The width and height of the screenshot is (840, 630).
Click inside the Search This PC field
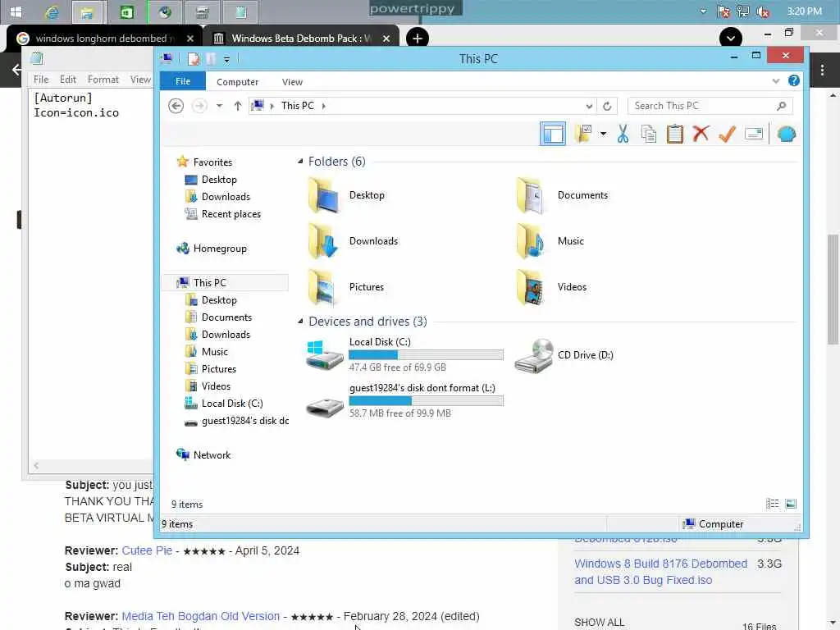coord(710,106)
